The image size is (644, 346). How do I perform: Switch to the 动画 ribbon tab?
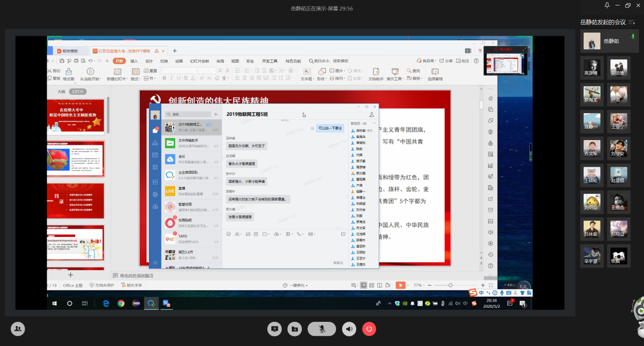[x=179, y=61]
